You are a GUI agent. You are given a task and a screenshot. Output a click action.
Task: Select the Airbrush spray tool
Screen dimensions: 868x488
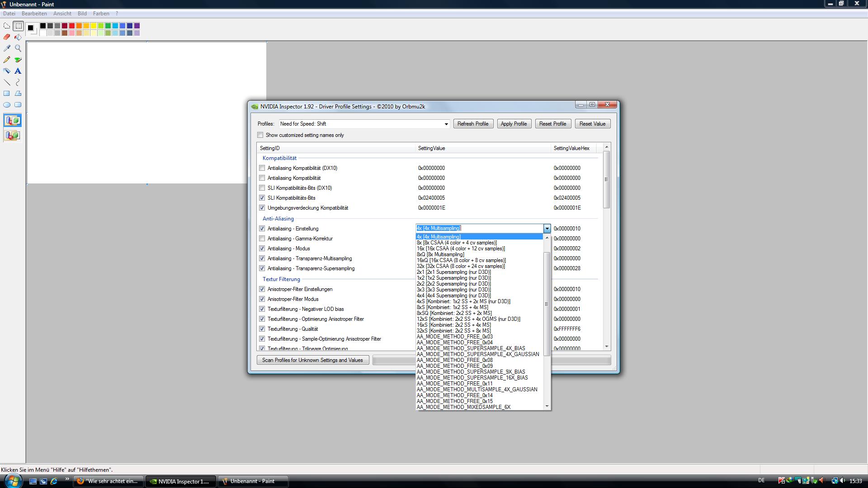[x=7, y=71]
